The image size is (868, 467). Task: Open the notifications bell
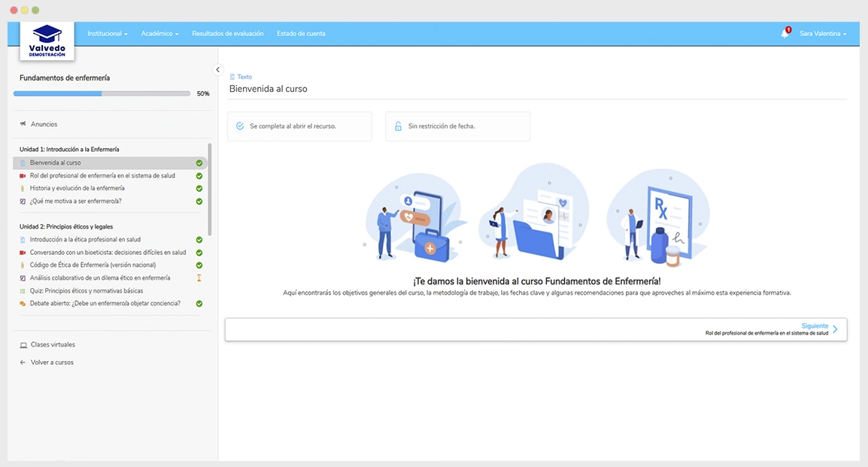pos(785,33)
